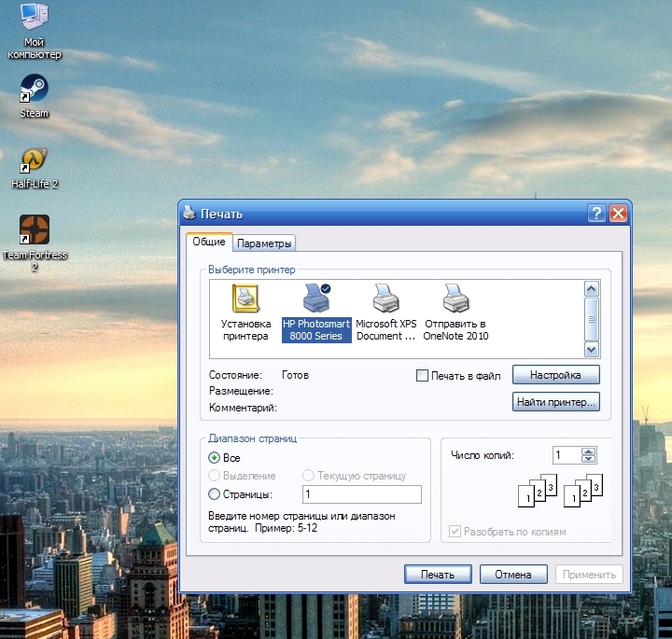Select the Pages (Страницы) radio button
672x639 pixels.
[215, 494]
